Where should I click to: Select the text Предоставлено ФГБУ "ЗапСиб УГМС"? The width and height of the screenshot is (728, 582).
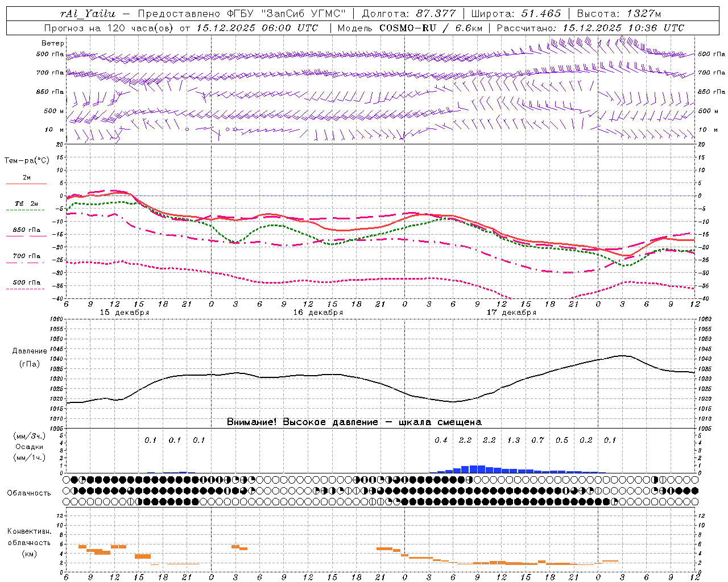click(242, 14)
